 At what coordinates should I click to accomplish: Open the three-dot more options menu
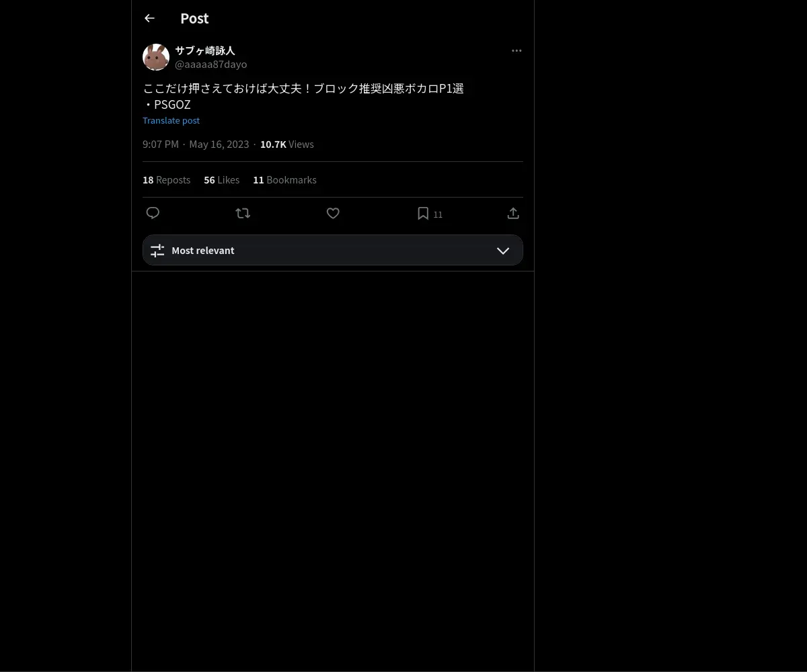point(516,50)
